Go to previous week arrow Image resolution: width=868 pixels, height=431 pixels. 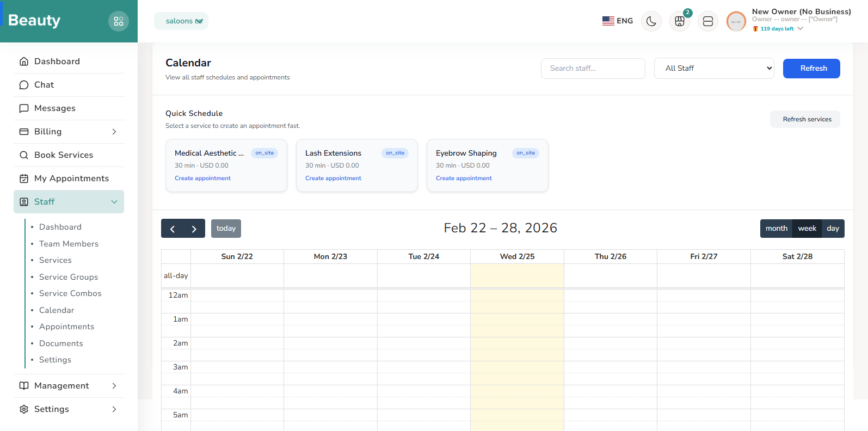[x=172, y=229]
